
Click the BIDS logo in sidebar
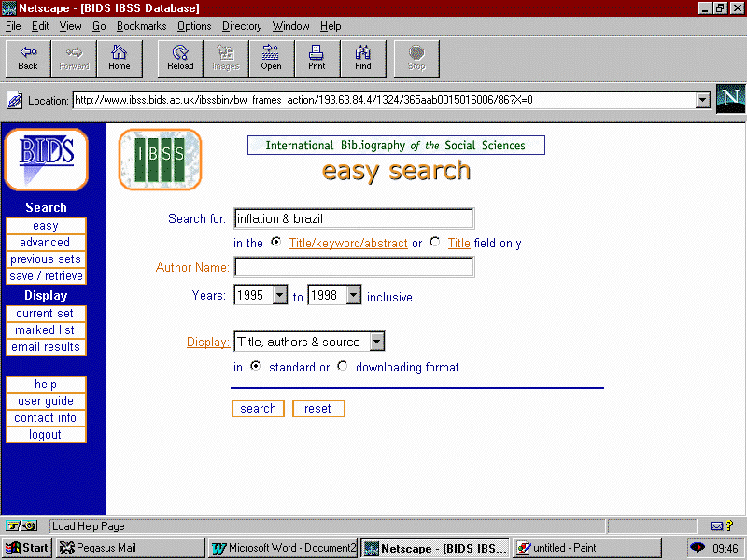46,159
